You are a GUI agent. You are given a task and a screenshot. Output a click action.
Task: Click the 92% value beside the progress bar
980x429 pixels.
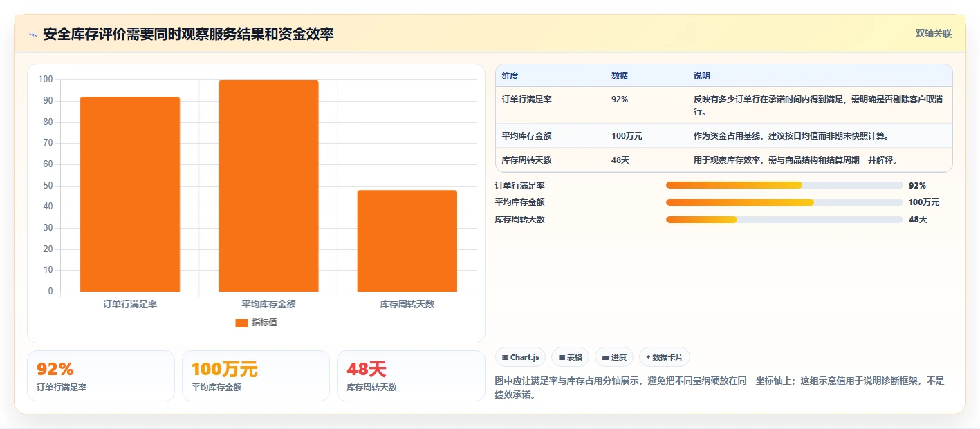(917, 186)
